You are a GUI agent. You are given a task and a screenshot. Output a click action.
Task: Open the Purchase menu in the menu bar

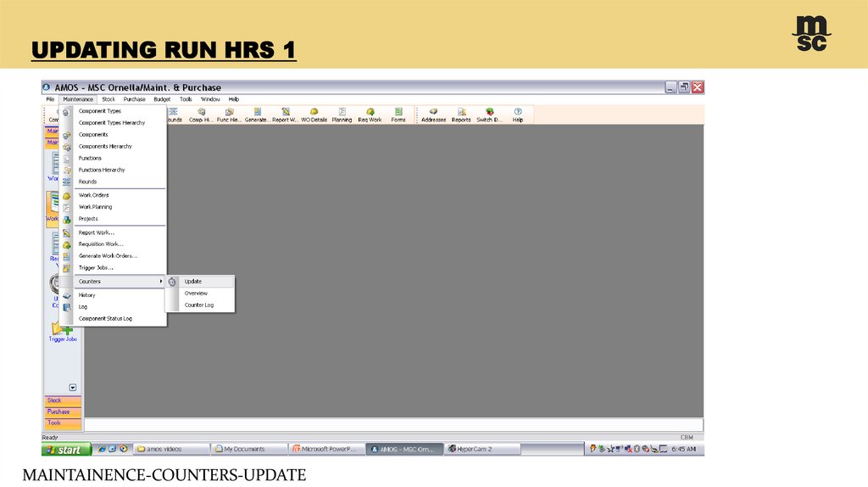[x=134, y=99]
